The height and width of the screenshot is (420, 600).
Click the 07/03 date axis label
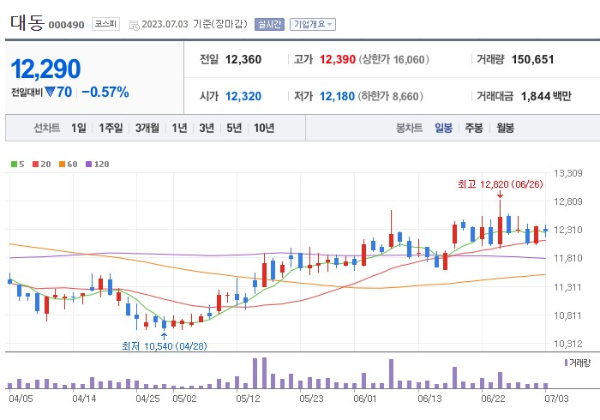click(x=557, y=399)
